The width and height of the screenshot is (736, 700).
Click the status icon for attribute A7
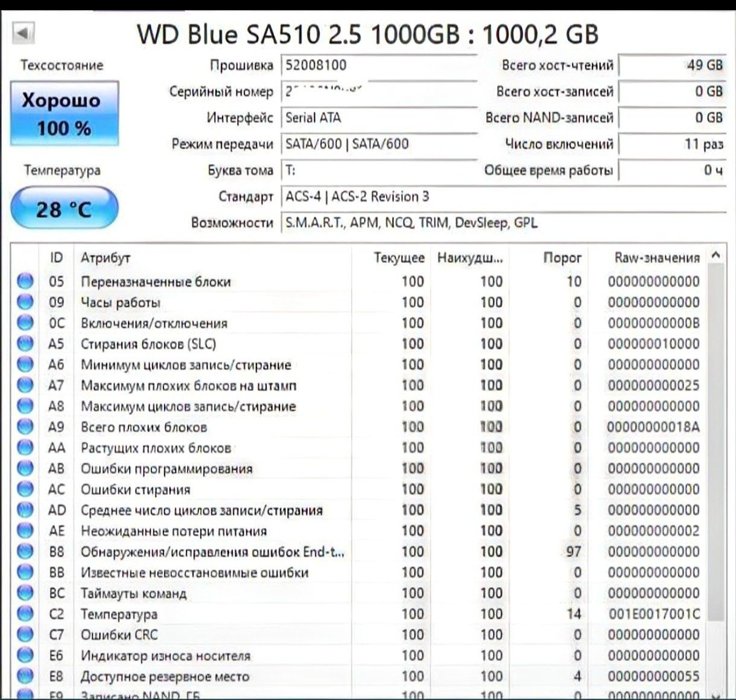click(x=25, y=385)
